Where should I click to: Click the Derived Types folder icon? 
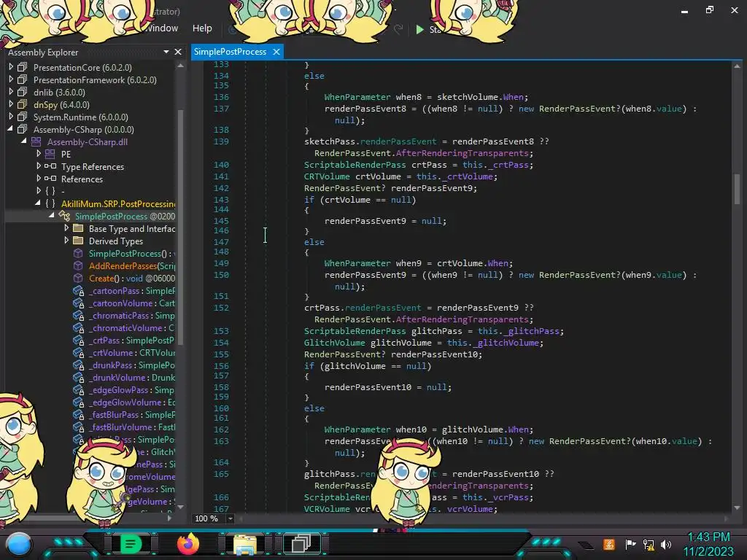pyautogui.click(x=78, y=241)
